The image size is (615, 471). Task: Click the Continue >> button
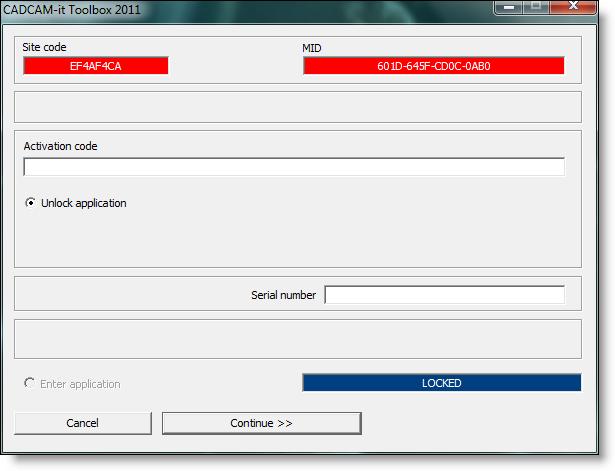(x=262, y=423)
